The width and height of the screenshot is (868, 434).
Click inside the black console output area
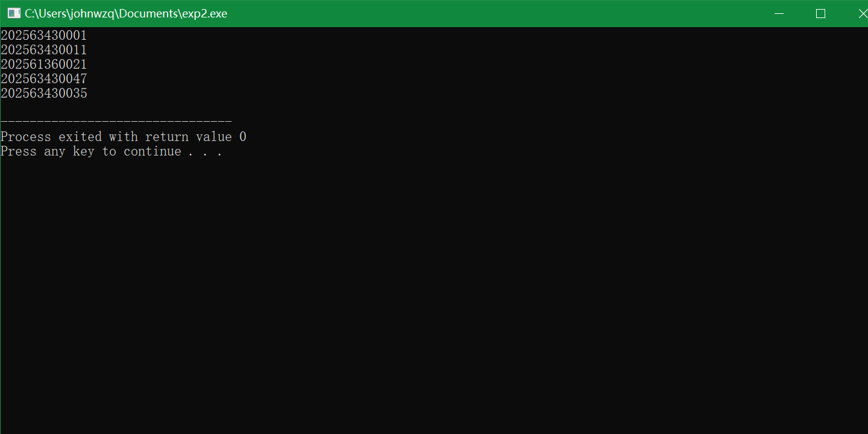tap(422, 271)
